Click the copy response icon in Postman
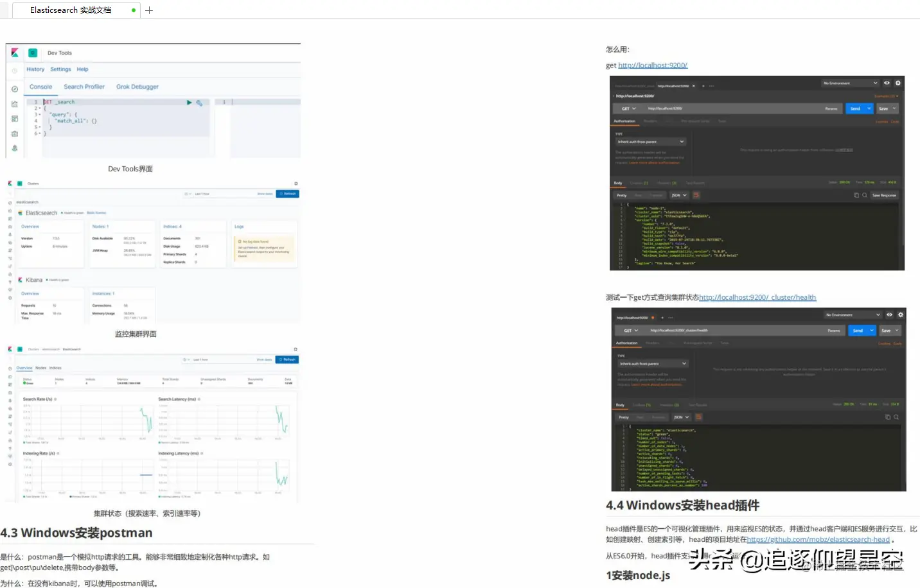The width and height of the screenshot is (920, 588). pos(856,195)
